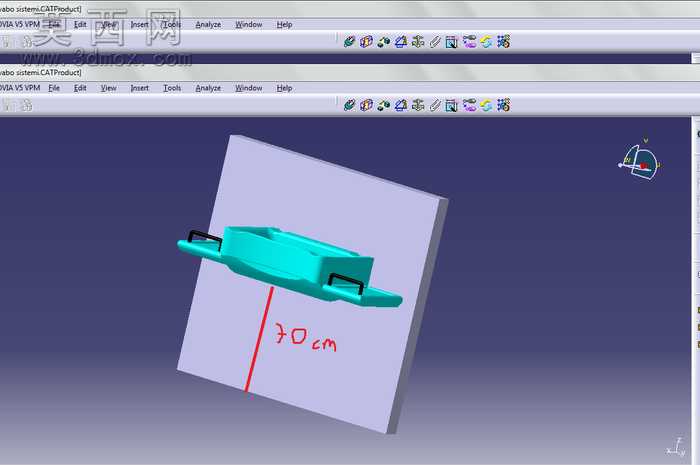Click the yellow-blue Update arrows icon in the lower toolbar
Image resolution: width=700 pixels, height=465 pixels.
(486, 105)
